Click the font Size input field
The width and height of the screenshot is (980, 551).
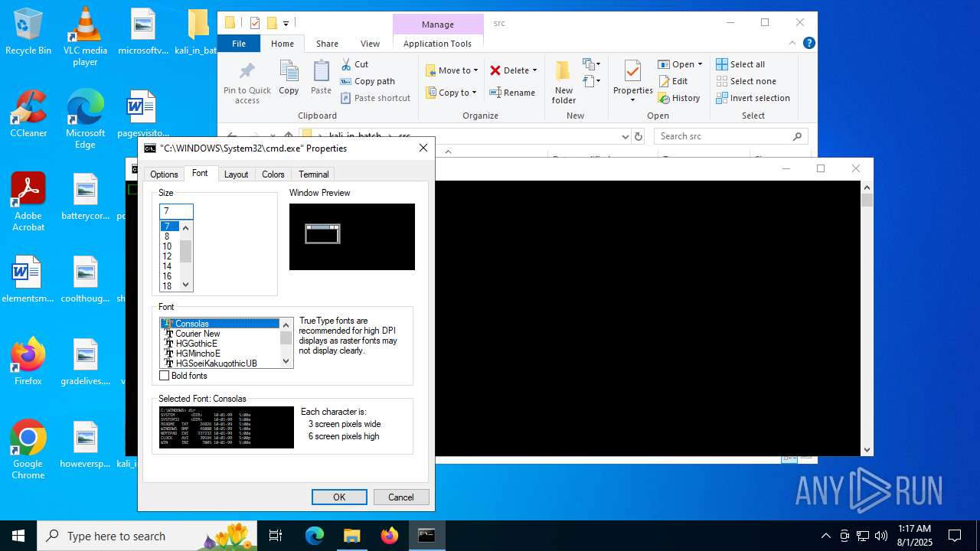tap(176, 211)
